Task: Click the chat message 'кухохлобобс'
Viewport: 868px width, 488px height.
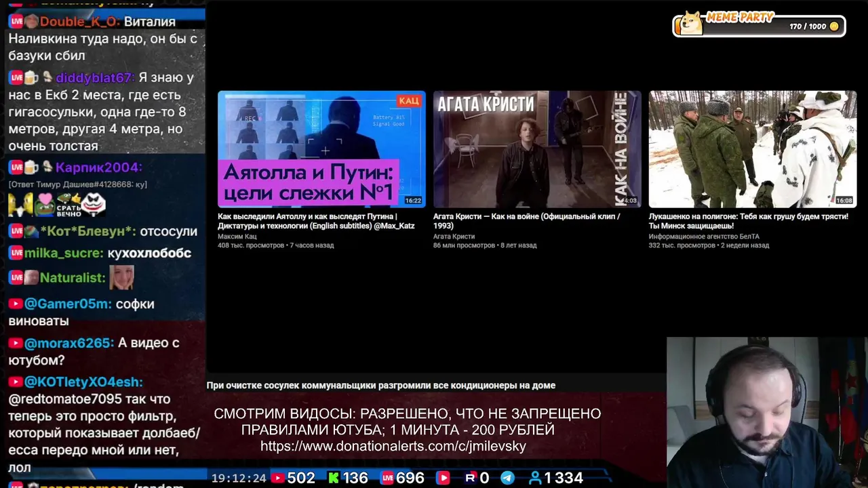Action: [149, 253]
